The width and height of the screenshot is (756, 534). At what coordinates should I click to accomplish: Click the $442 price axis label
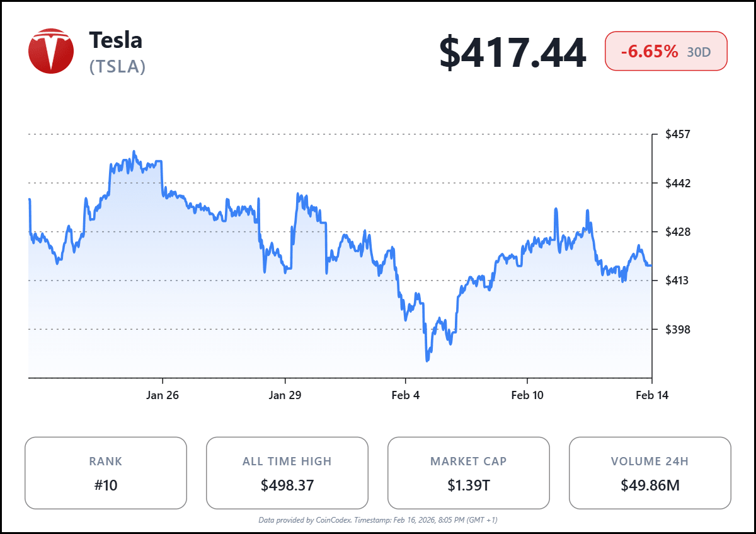[678, 183]
